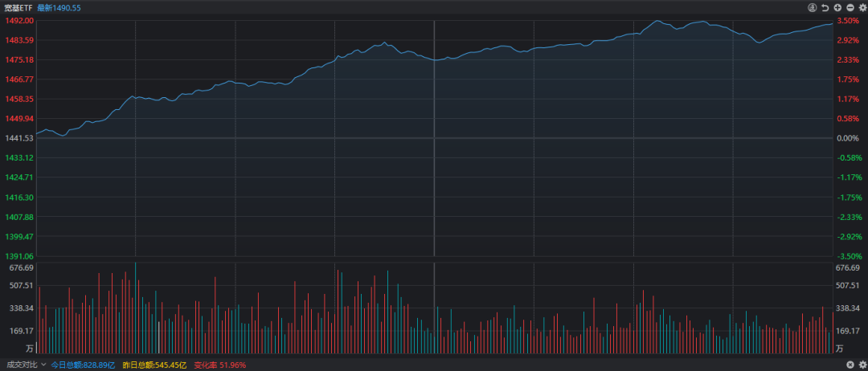Image resolution: width=868 pixels, height=371 pixels.
Task: Click the 1441.53 baseline price on left axis
Action: (x=18, y=138)
